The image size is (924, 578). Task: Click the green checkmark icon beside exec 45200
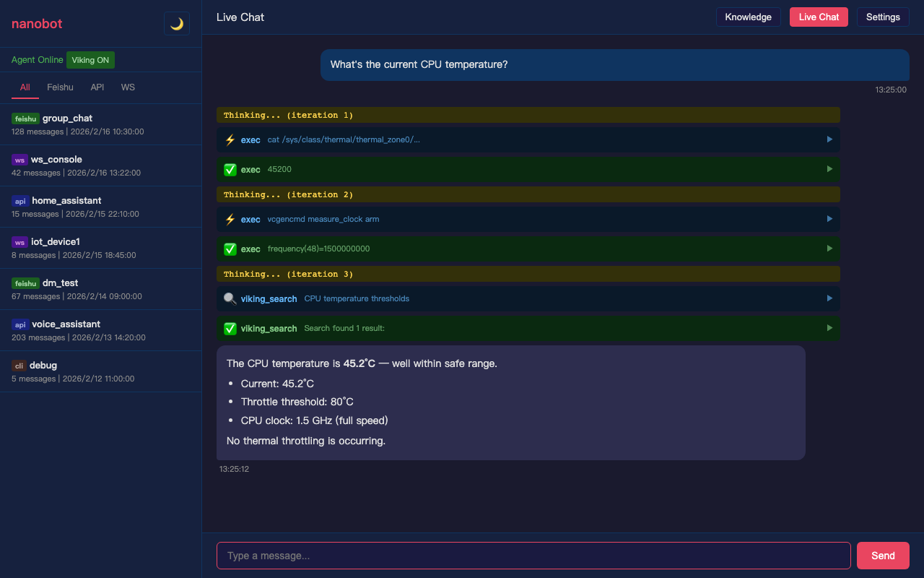[230, 169]
